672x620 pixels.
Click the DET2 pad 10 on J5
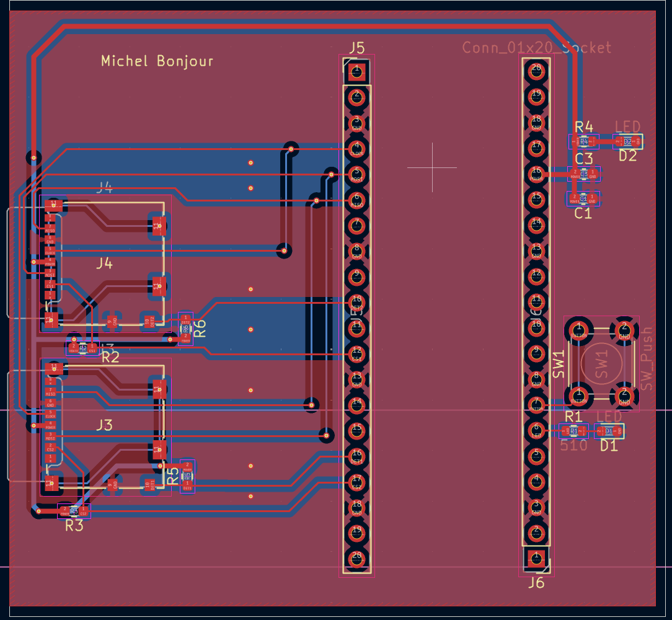coord(356,303)
